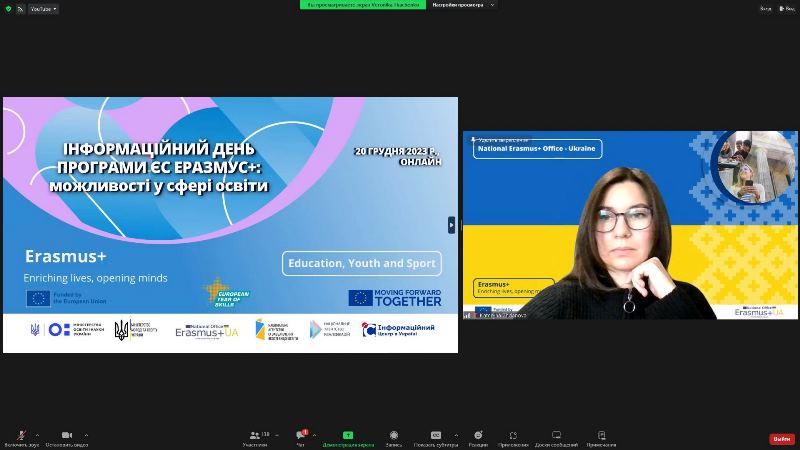Screen dimensions: 800x450
Task: Click the 'MOVING FORWARD TOGETHER' logo on slide
Action: (x=395, y=298)
